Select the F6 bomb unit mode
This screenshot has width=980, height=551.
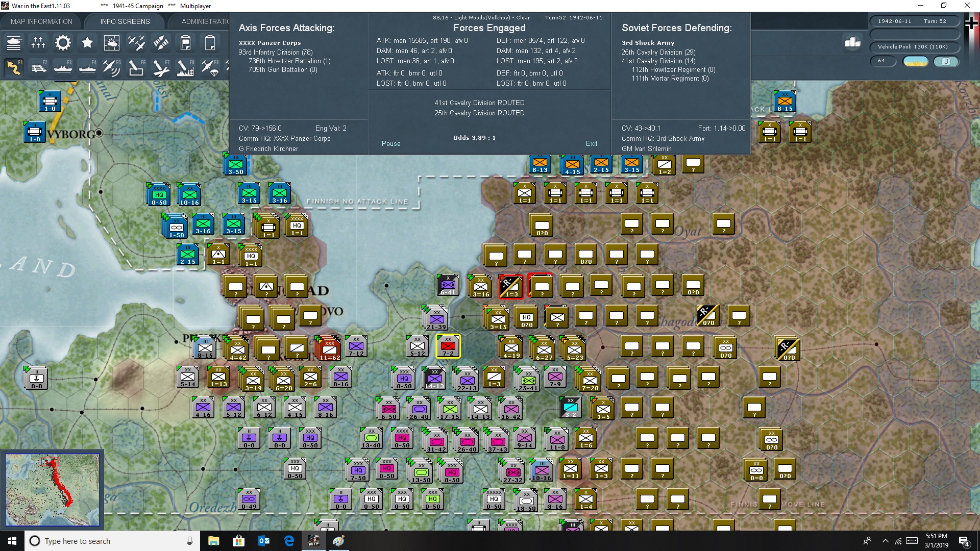[136, 68]
